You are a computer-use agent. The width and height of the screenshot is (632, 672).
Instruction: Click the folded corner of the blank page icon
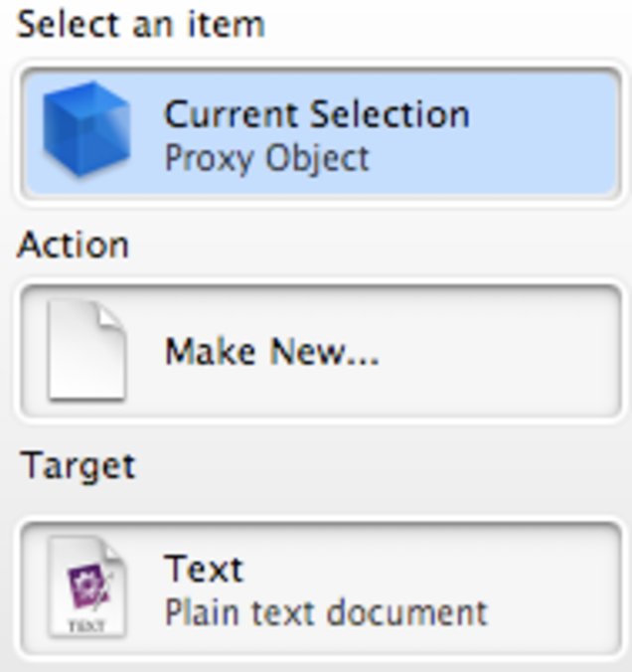click(111, 319)
